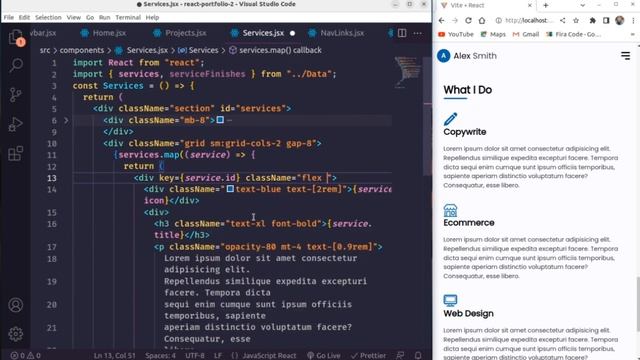Change JavaScript React language mode
The height and width of the screenshot is (360, 640).
click(x=269, y=356)
